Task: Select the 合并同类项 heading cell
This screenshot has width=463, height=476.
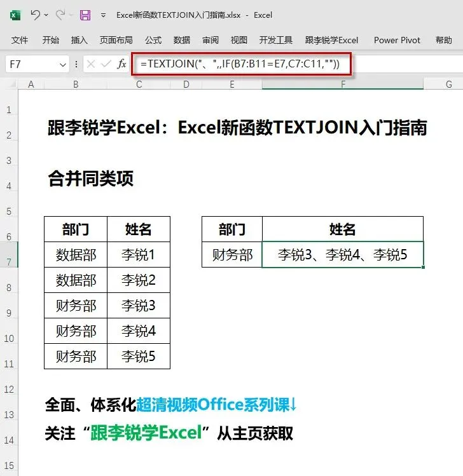Action: (90, 178)
